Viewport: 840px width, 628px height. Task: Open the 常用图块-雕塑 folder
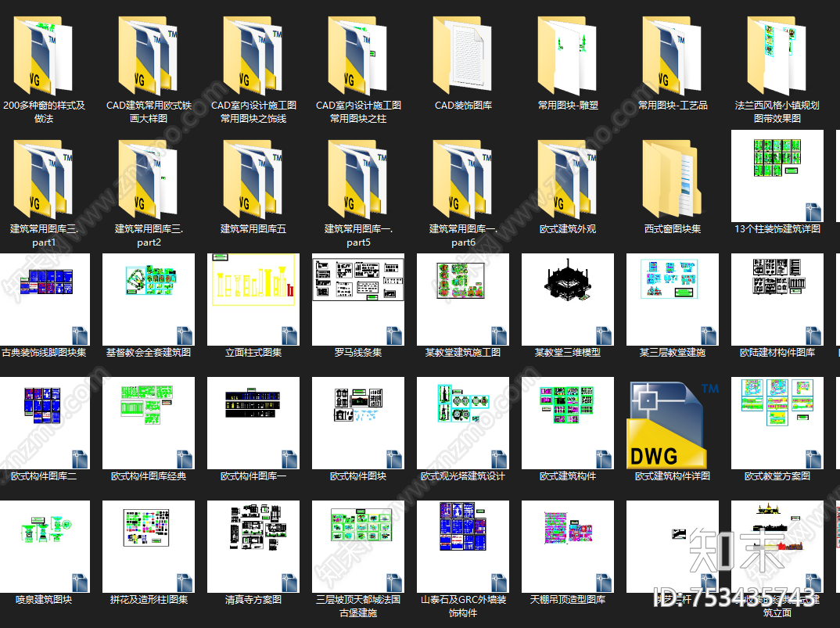(568, 56)
